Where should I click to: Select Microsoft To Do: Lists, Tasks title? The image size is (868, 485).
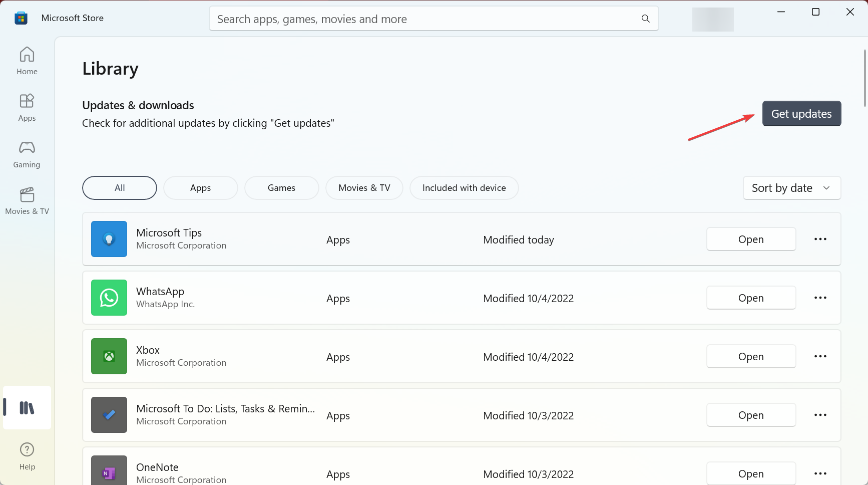click(x=226, y=408)
